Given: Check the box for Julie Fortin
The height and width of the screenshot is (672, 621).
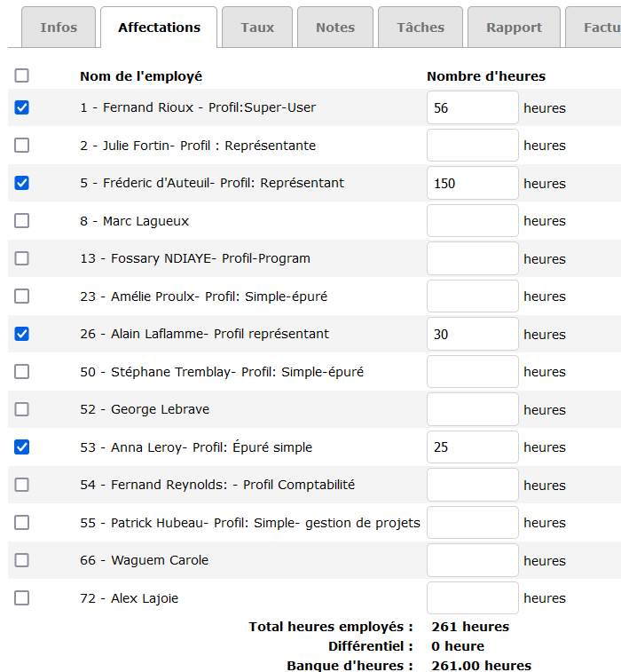Looking at the screenshot, I should click(x=22, y=146).
